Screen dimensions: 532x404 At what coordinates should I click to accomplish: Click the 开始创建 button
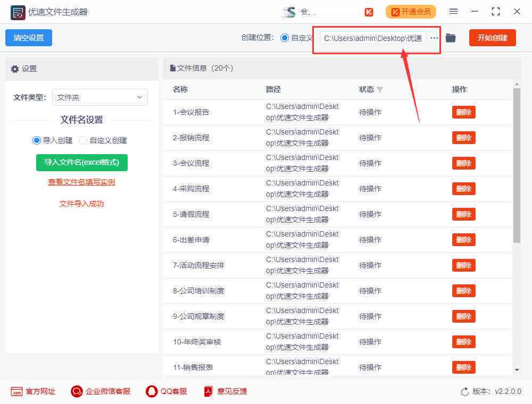tap(492, 38)
